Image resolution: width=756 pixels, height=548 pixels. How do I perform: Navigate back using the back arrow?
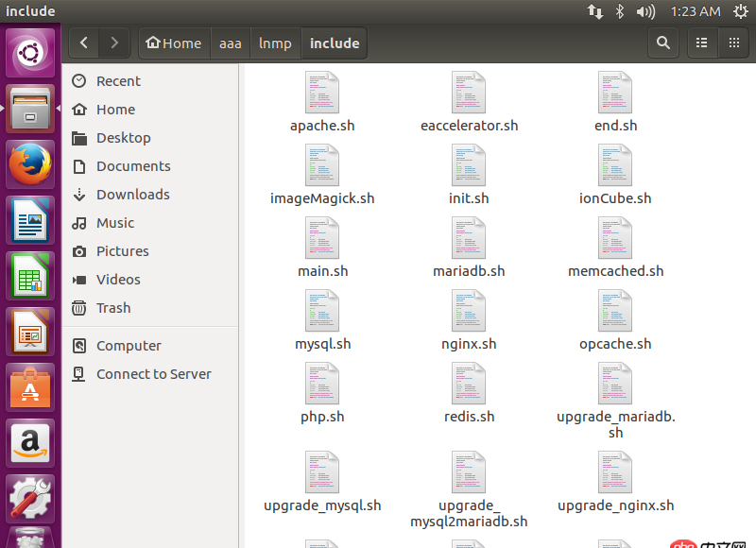click(x=83, y=43)
